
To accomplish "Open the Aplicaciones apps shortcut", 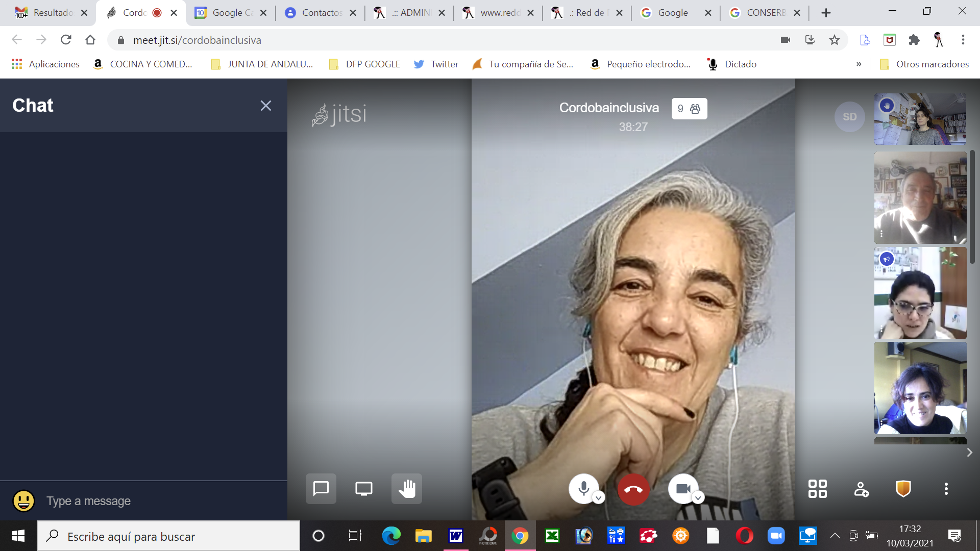I will [x=45, y=64].
